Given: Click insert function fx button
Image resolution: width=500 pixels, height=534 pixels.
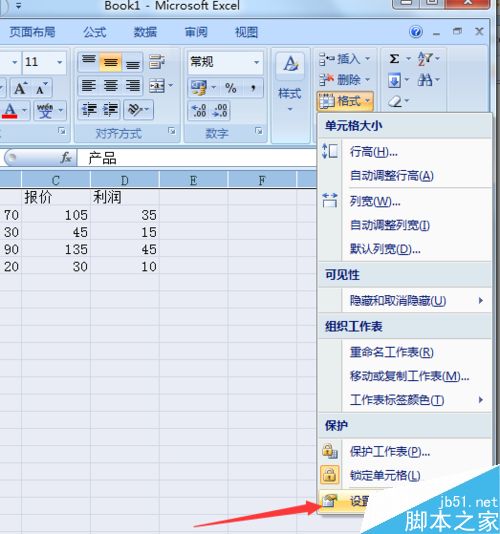Looking at the screenshot, I should 66,158.
